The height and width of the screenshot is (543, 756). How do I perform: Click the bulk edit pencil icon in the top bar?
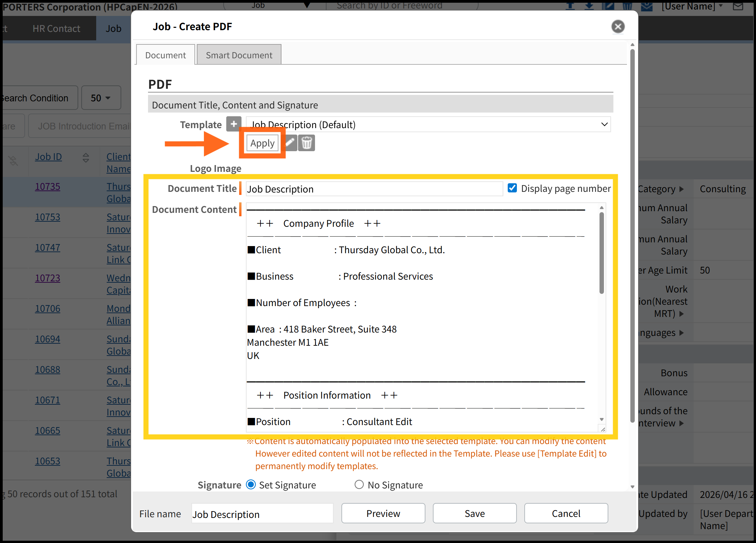click(608, 6)
